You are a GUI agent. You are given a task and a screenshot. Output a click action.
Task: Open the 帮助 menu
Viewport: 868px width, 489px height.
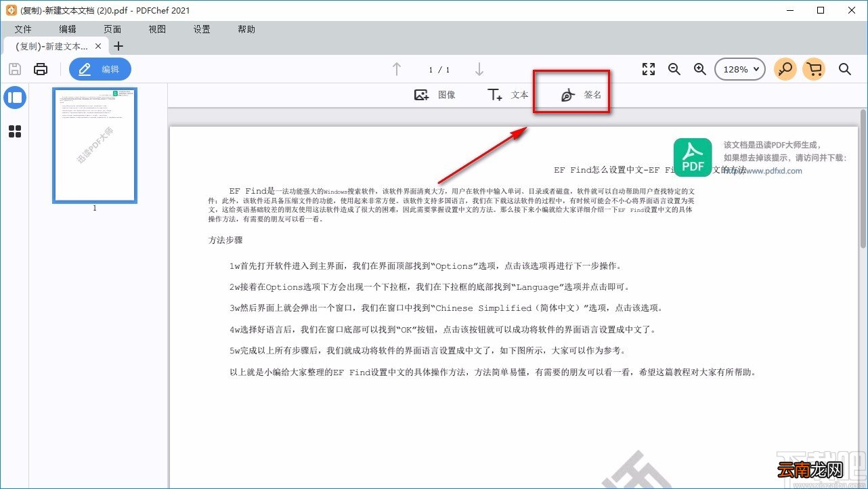point(246,29)
